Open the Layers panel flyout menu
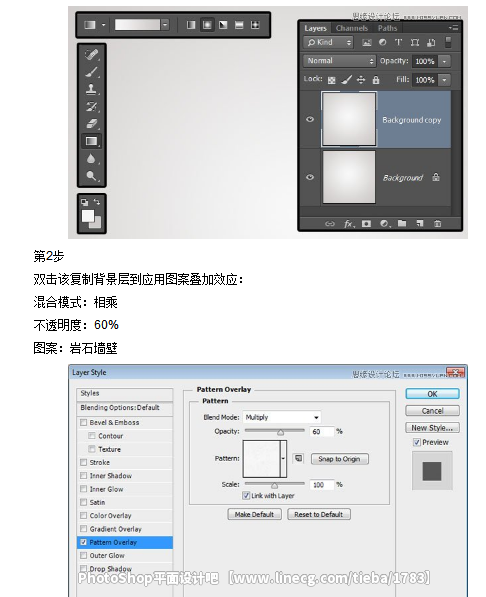 click(453, 28)
